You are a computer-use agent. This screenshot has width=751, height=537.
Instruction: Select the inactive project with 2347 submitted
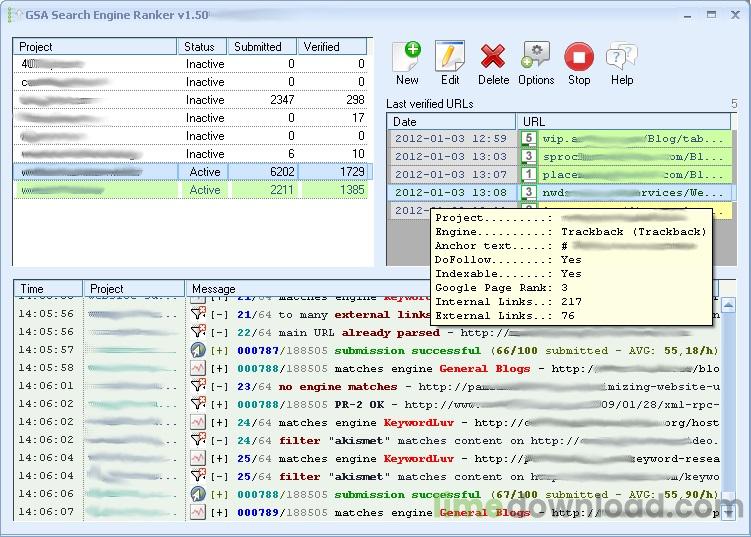[192, 100]
